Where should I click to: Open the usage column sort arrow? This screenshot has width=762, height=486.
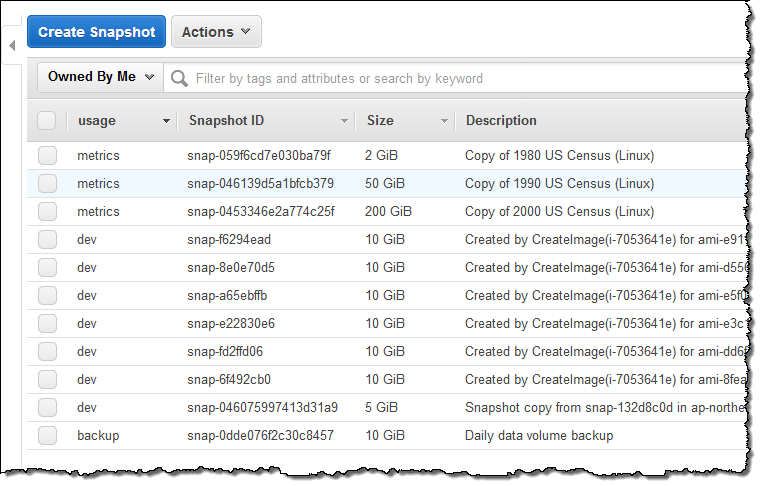pyautogui.click(x=166, y=121)
